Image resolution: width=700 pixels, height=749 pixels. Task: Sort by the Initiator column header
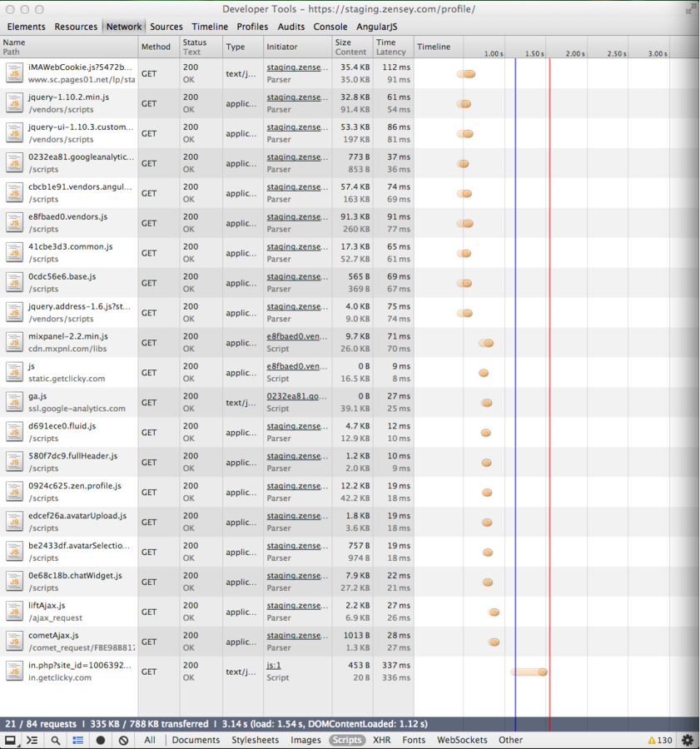(x=297, y=47)
